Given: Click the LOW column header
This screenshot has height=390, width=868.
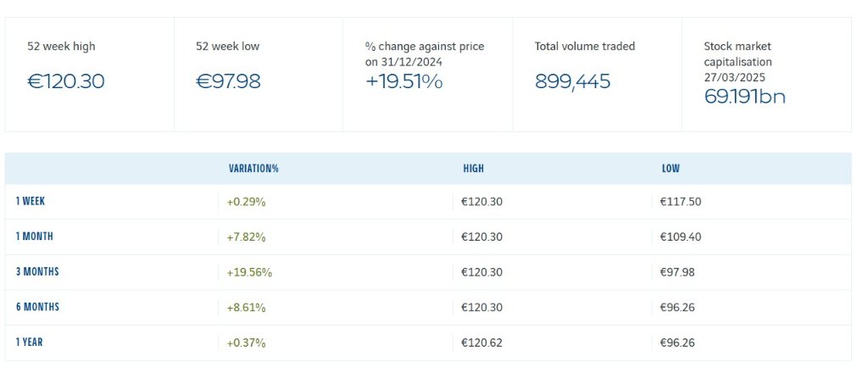Looking at the screenshot, I should [x=670, y=169].
